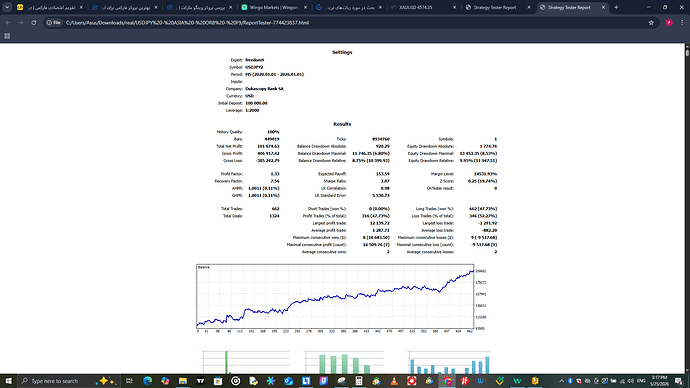The height and width of the screenshot is (388, 690).
Task: Close the XAUUSD 4574.35 tab
Action: [455, 7]
